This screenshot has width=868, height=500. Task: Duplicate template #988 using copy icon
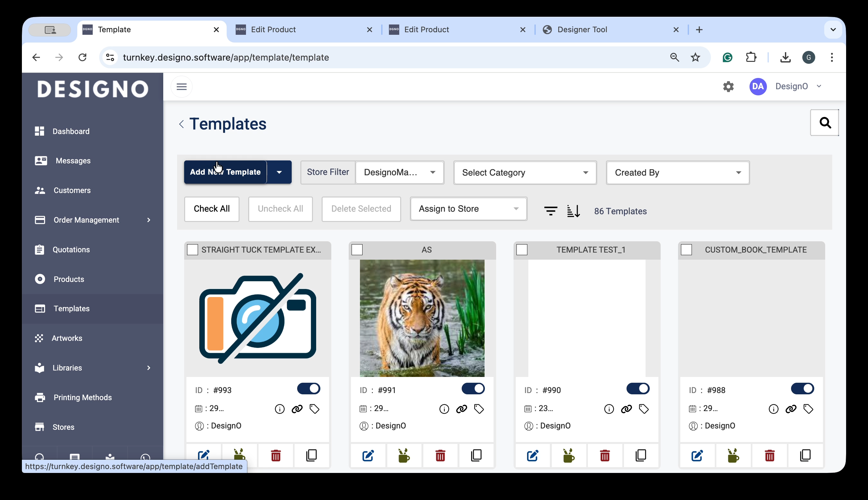point(805,455)
